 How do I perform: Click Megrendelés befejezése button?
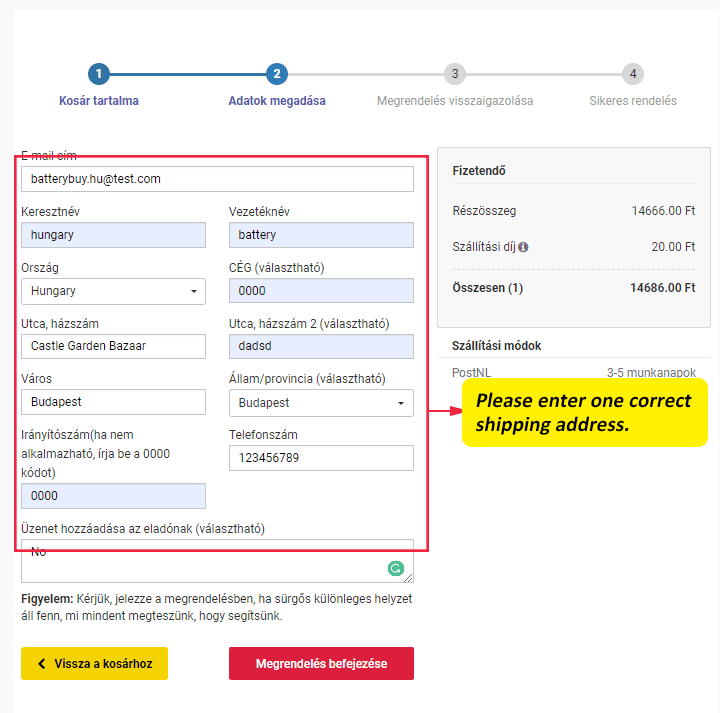tap(321, 664)
